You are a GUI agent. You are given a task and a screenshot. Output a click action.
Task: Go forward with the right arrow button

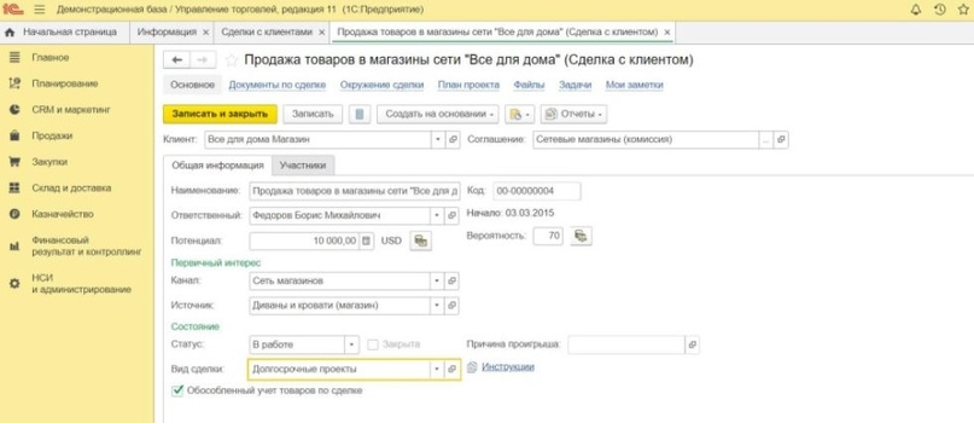(203, 60)
